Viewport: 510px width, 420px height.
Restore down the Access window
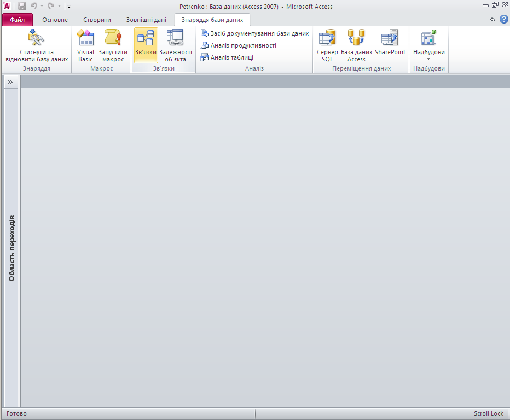click(x=495, y=5)
